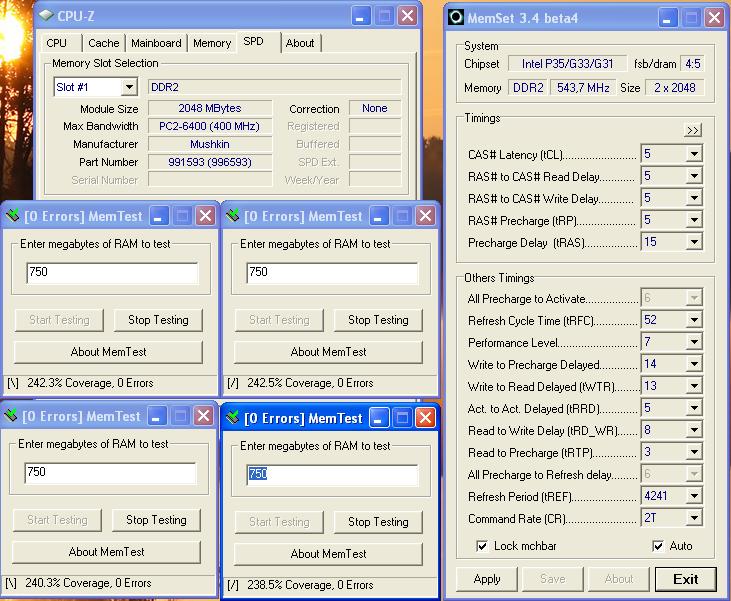Minimize the bottom-right MemTest window

(x=379, y=418)
